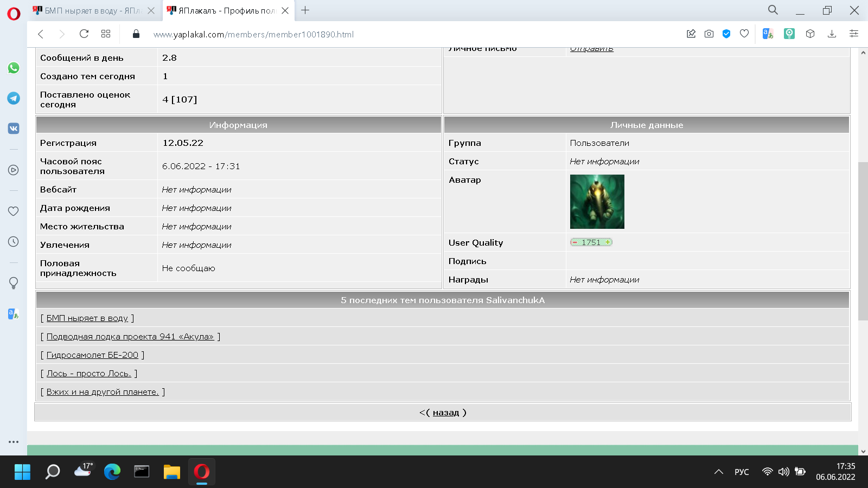Open the "Подводная лодка проекта 941" topic
Viewport: 868px width, 488px height.
(130, 337)
